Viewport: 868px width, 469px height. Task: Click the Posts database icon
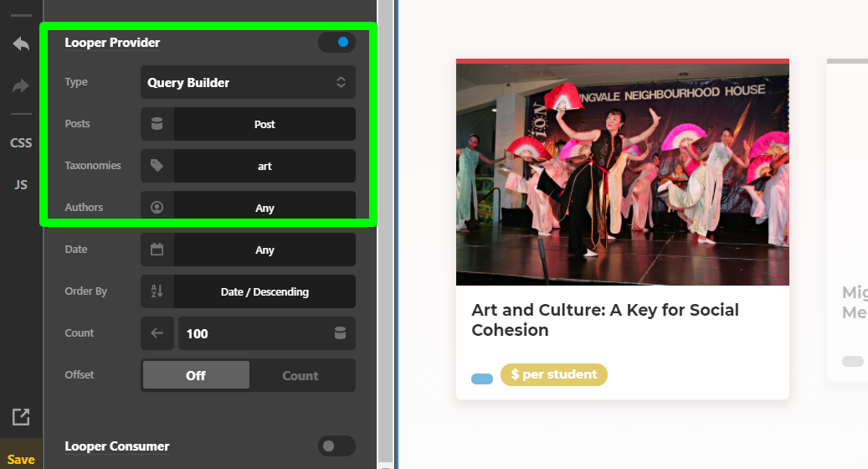pos(157,124)
